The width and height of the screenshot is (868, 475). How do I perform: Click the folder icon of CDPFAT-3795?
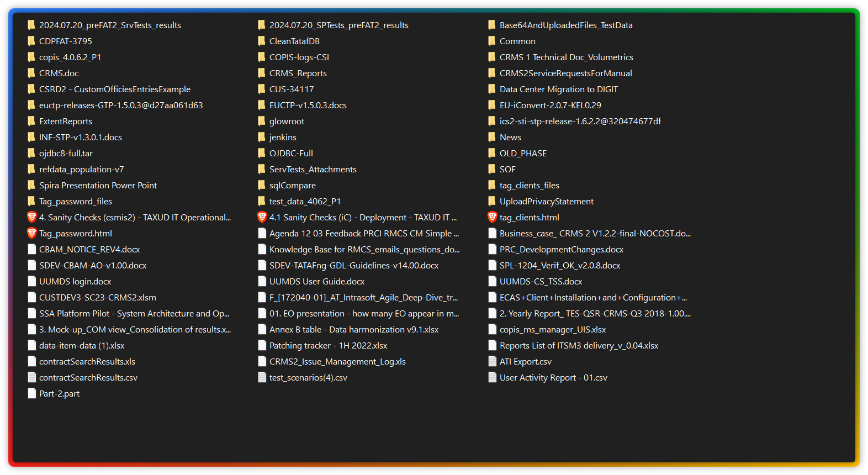tap(31, 41)
